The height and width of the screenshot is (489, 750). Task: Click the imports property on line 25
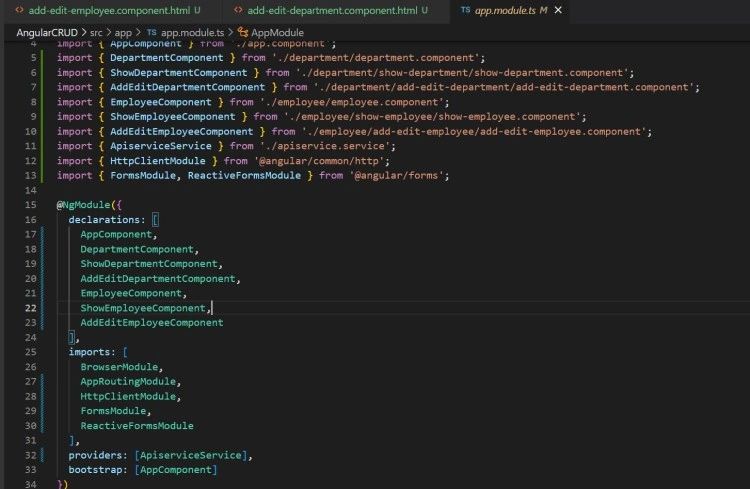pyautogui.click(x=89, y=352)
